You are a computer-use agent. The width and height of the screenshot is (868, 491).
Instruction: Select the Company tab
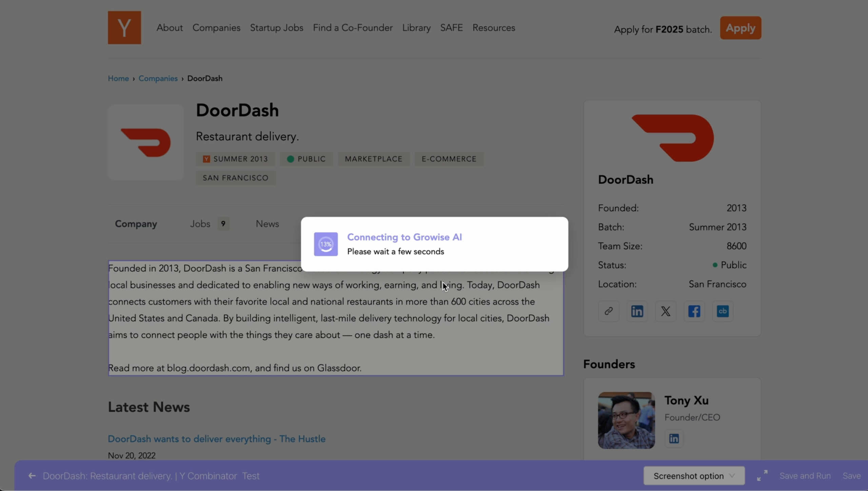tap(136, 224)
